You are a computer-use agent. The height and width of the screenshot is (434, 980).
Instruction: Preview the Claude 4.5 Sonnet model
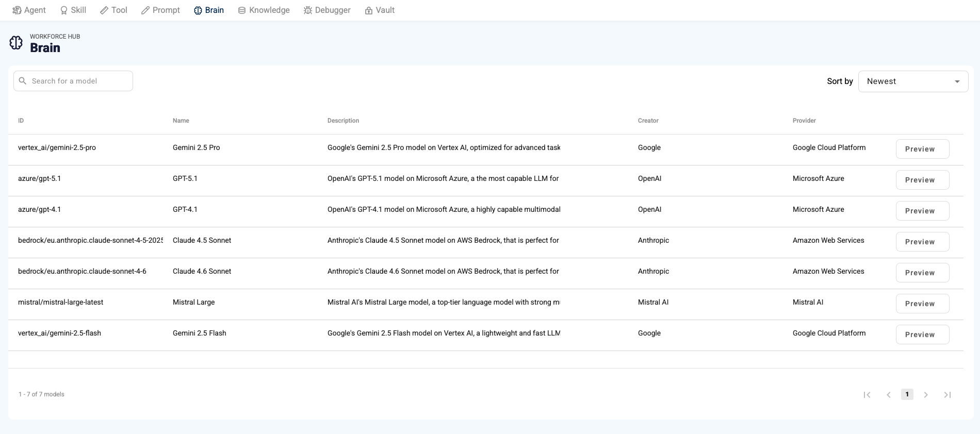tap(922, 242)
